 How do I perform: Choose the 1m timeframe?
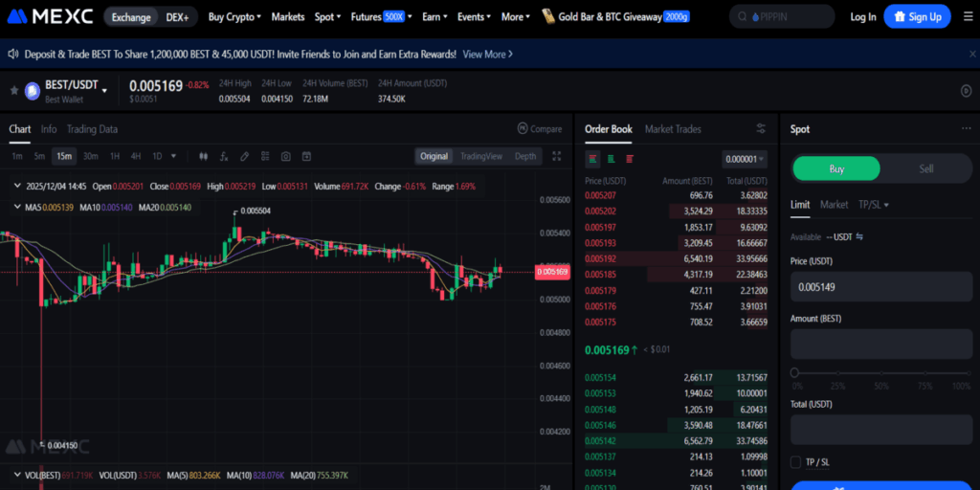[17, 156]
